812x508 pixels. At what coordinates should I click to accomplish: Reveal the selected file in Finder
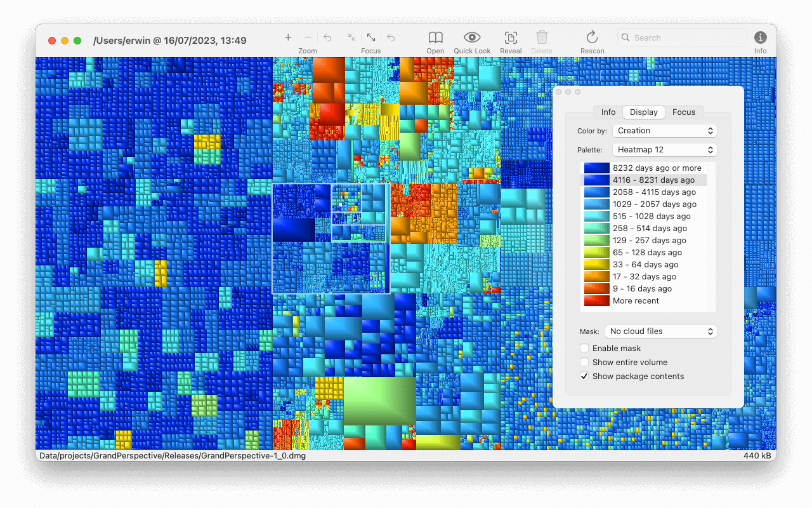[511, 37]
